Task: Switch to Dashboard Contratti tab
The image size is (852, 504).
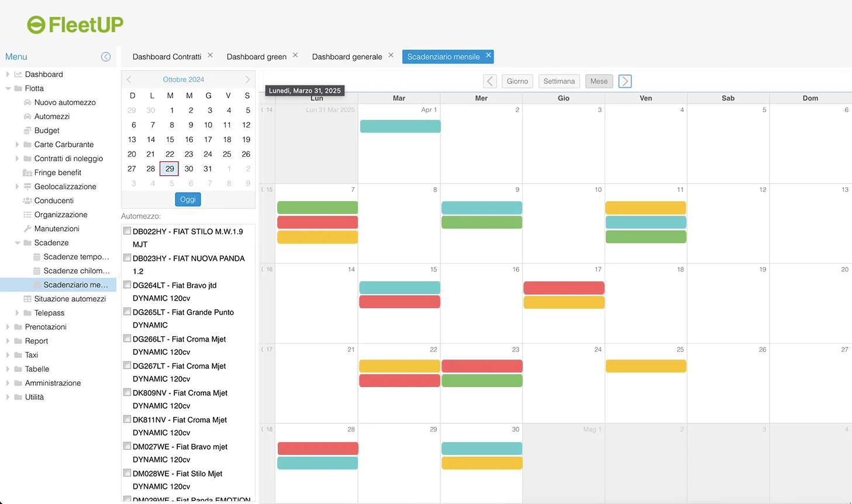Action: click(x=167, y=57)
